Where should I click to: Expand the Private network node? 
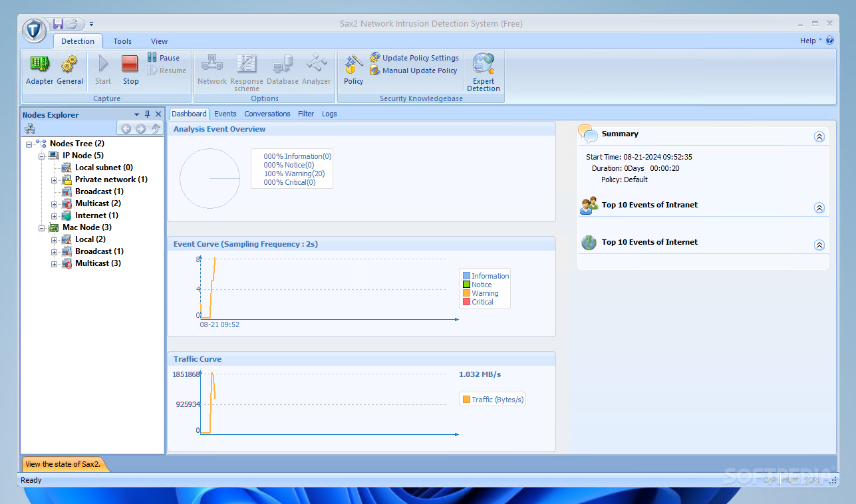tap(54, 180)
